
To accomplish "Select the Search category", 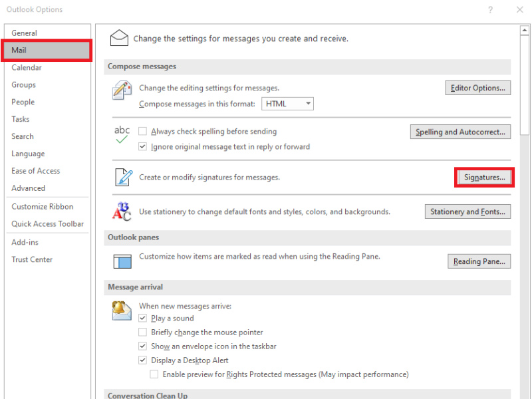I will pos(47,136).
